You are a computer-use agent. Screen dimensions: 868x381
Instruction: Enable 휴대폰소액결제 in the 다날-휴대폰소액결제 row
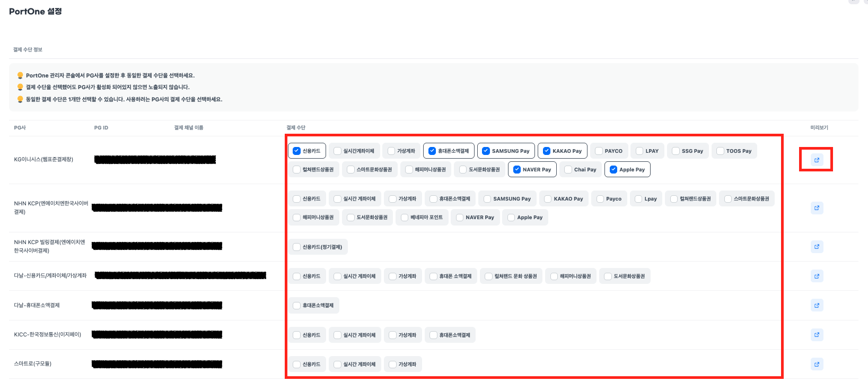click(297, 306)
